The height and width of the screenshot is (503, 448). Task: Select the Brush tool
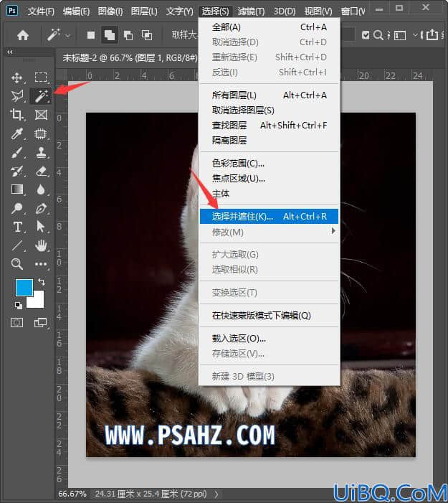tap(16, 152)
